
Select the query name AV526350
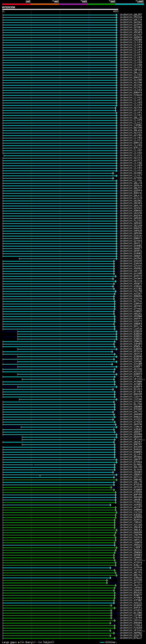click(8, 8)
